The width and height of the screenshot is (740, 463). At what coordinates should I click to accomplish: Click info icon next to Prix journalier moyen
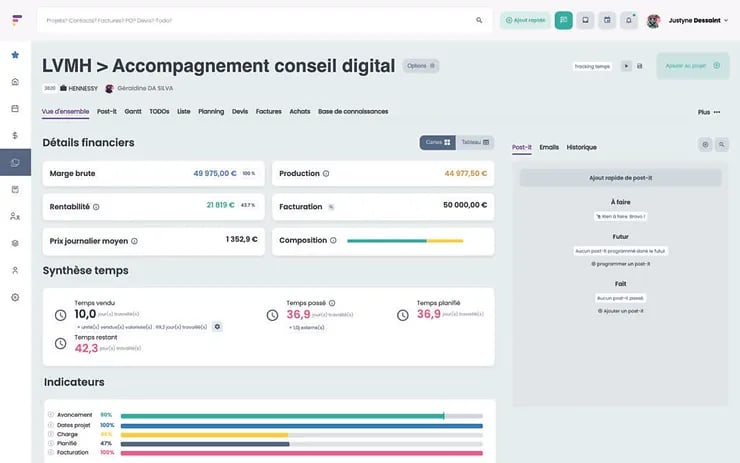click(x=135, y=241)
